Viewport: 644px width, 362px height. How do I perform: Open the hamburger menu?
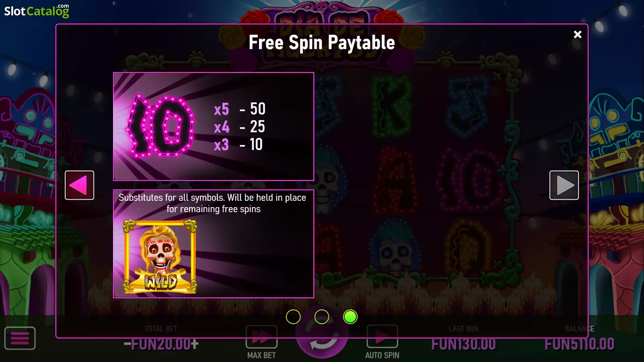coord(20,338)
